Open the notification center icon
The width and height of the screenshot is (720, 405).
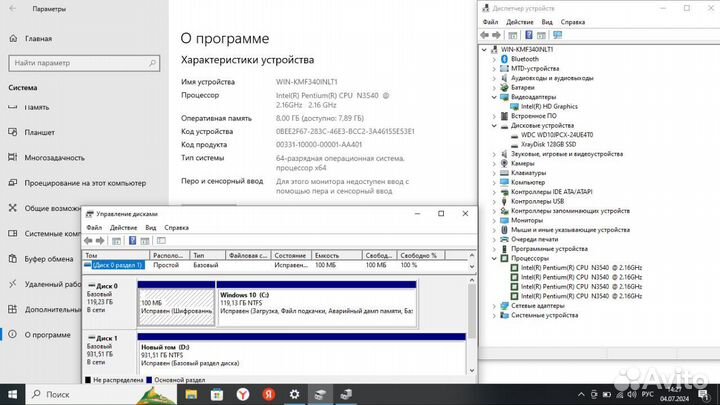pyautogui.click(x=704, y=394)
